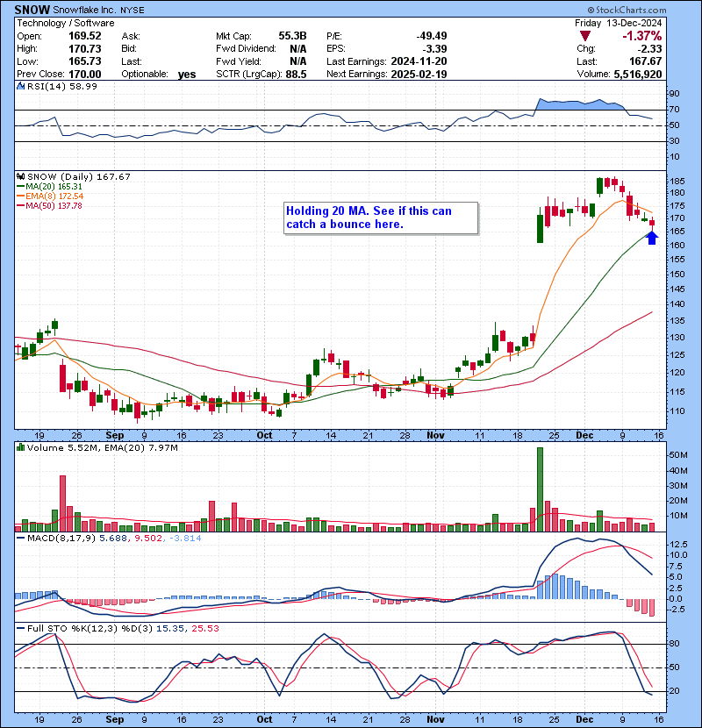Click the 80 stochastic axis label

(x=675, y=644)
